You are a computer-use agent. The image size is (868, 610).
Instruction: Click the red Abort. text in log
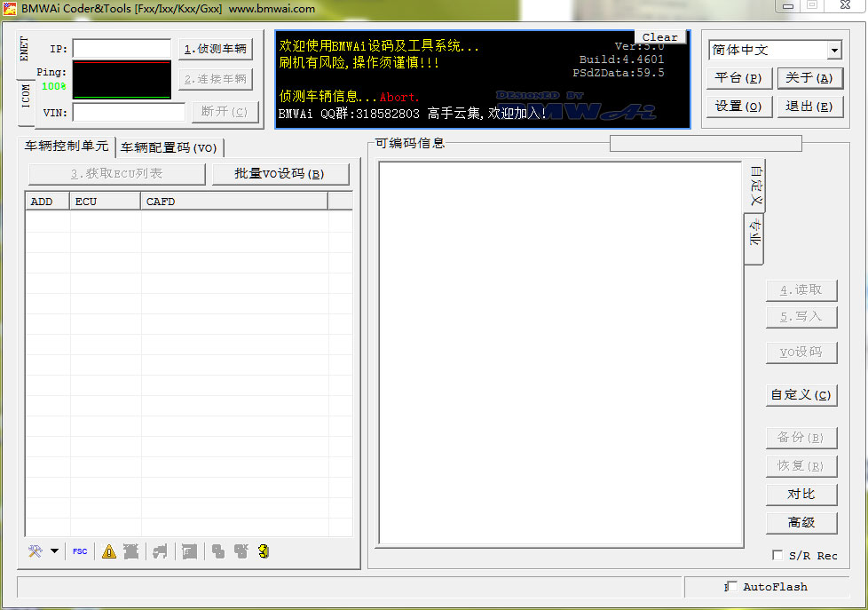tap(399, 98)
